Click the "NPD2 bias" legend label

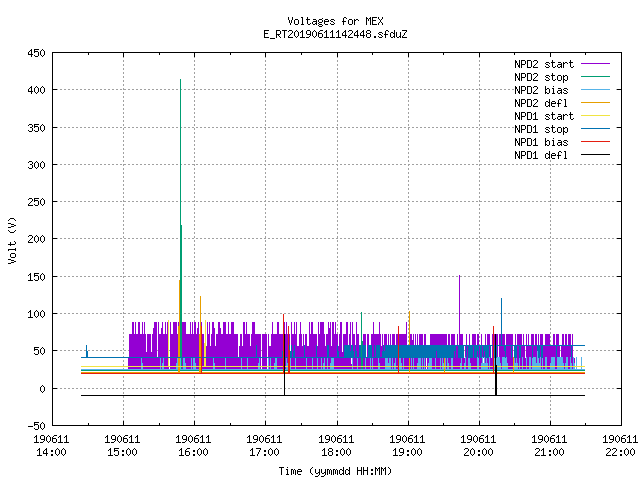(x=541, y=90)
